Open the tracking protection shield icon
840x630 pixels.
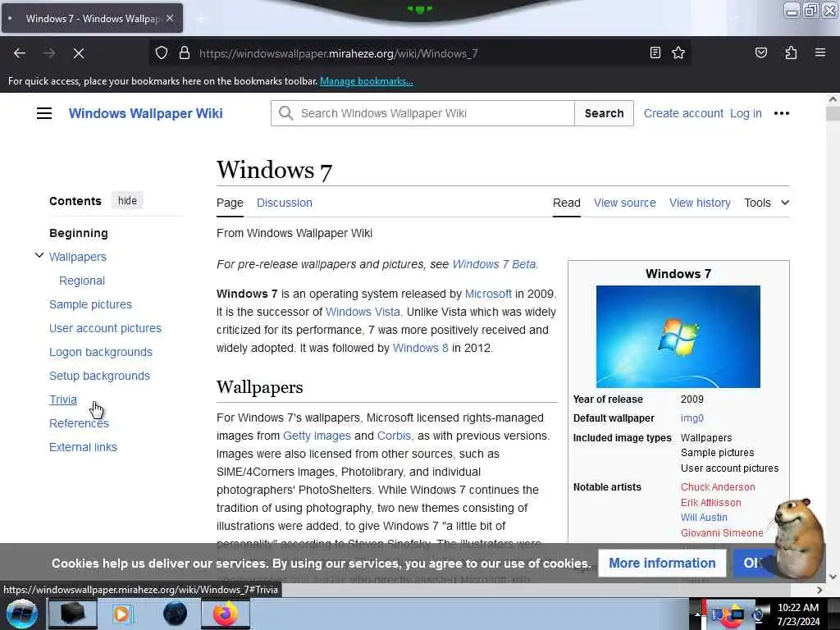(162, 53)
